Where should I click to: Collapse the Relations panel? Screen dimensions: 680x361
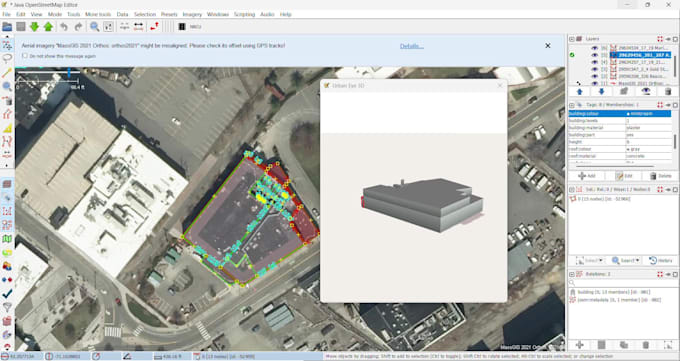click(572, 274)
